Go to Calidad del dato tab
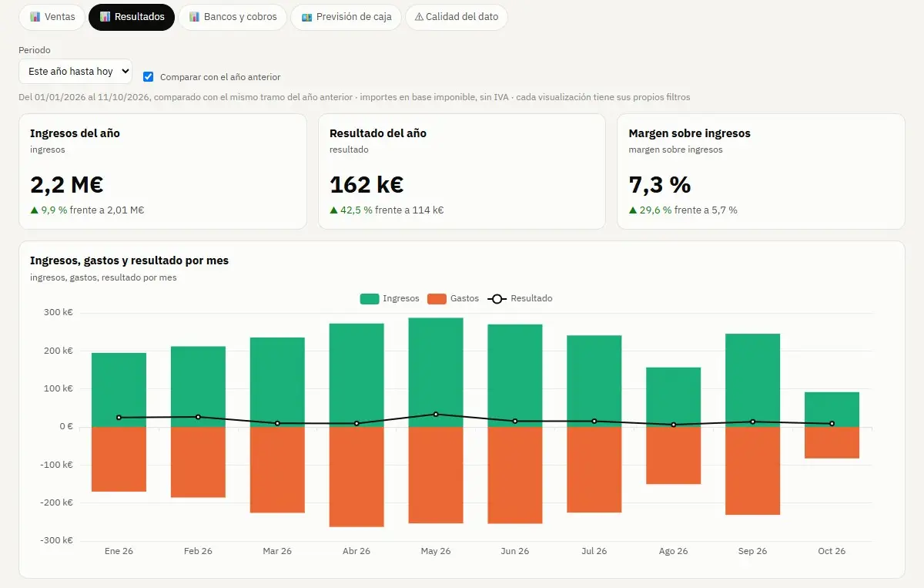The width and height of the screenshot is (924, 588). coord(456,17)
